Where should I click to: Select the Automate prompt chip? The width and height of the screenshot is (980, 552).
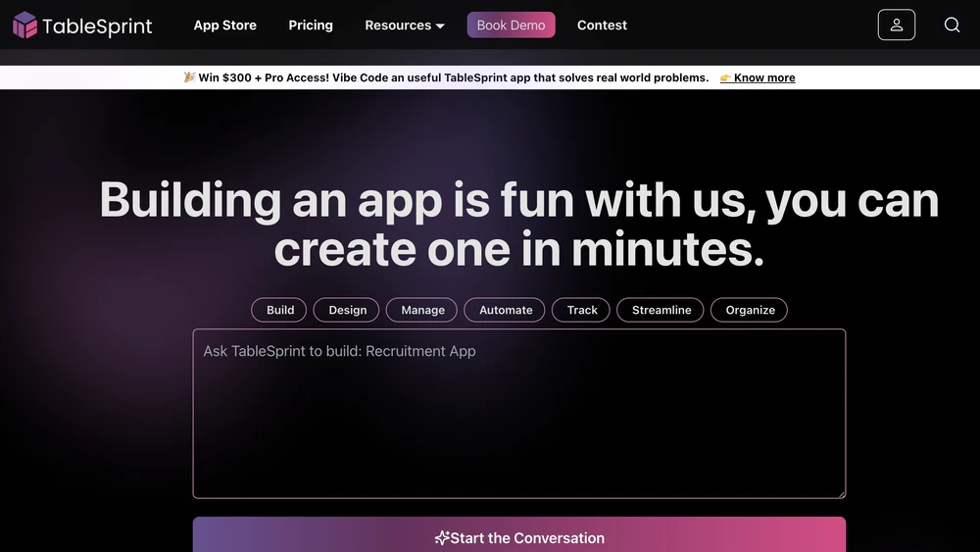coord(505,310)
